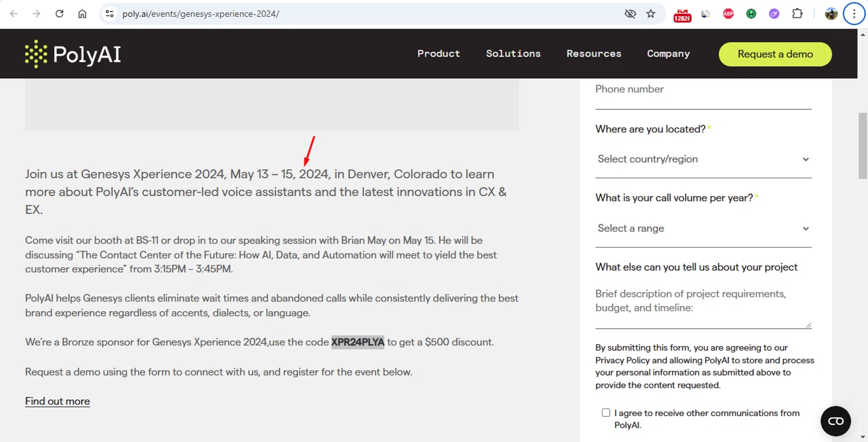View site information icon in address bar
Image resolution: width=868 pixels, height=442 pixels.
109,14
